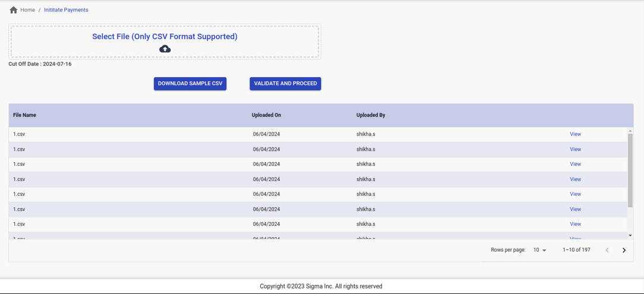The width and height of the screenshot is (644, 294).
Task: Click the cloud upload icon
Action: (165, 49)
